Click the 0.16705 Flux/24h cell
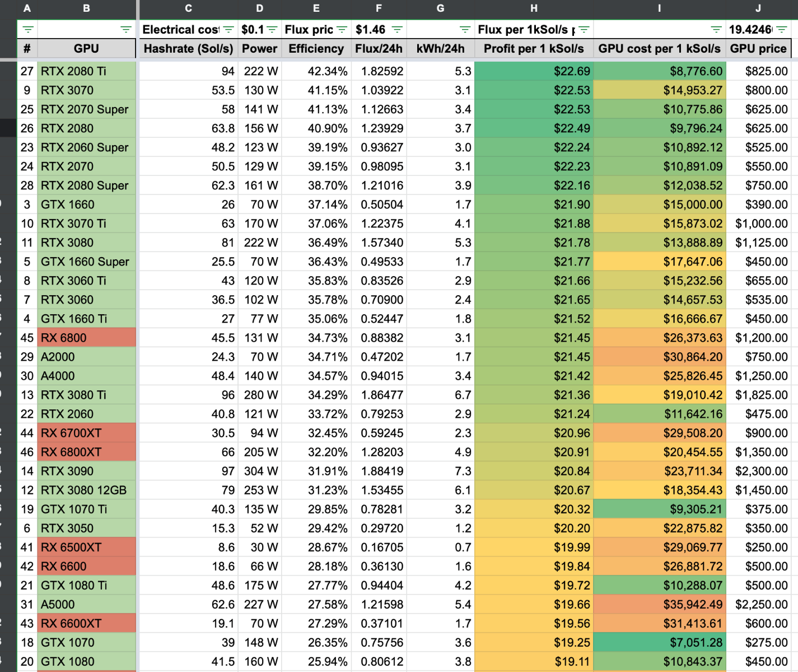This screenshot has width=798, height=672. point(379,547)
